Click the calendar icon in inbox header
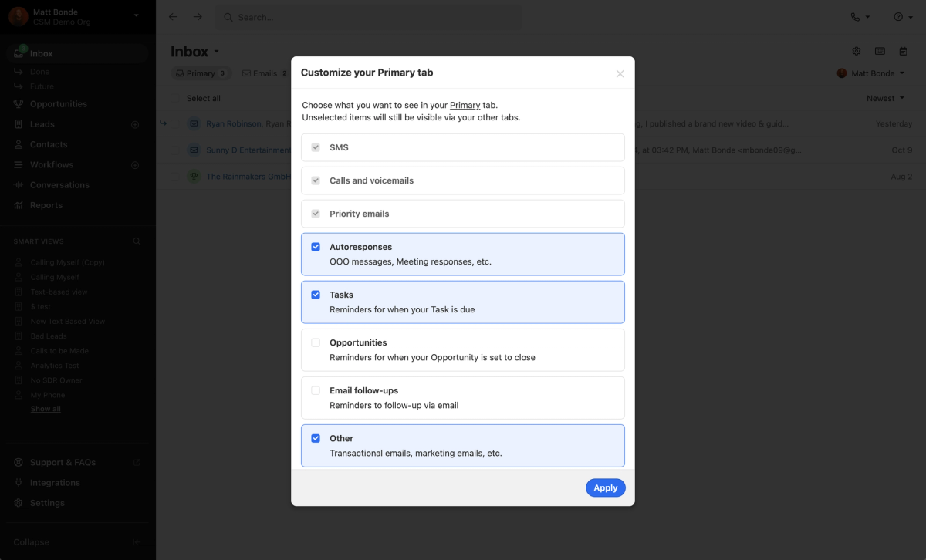 903,52
